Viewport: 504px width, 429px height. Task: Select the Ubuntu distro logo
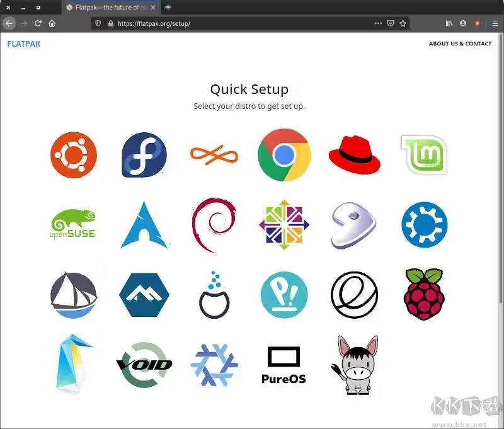pyautogui.click(x=74, y=155)
